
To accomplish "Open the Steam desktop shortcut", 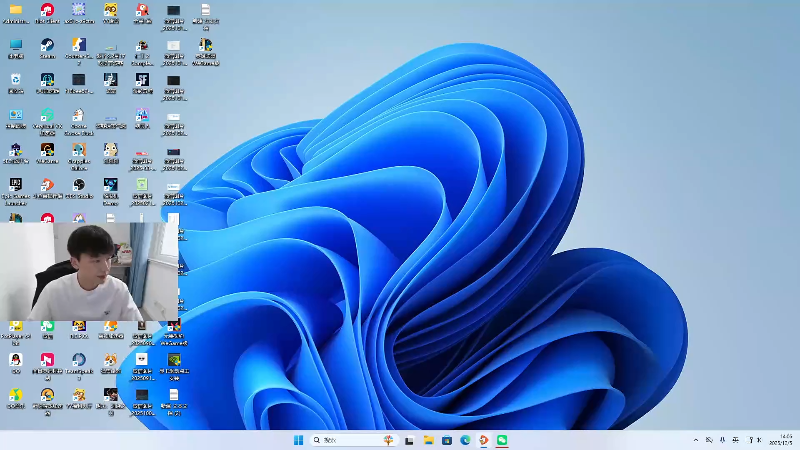I will pyautogui.click(x=47, y=45).
